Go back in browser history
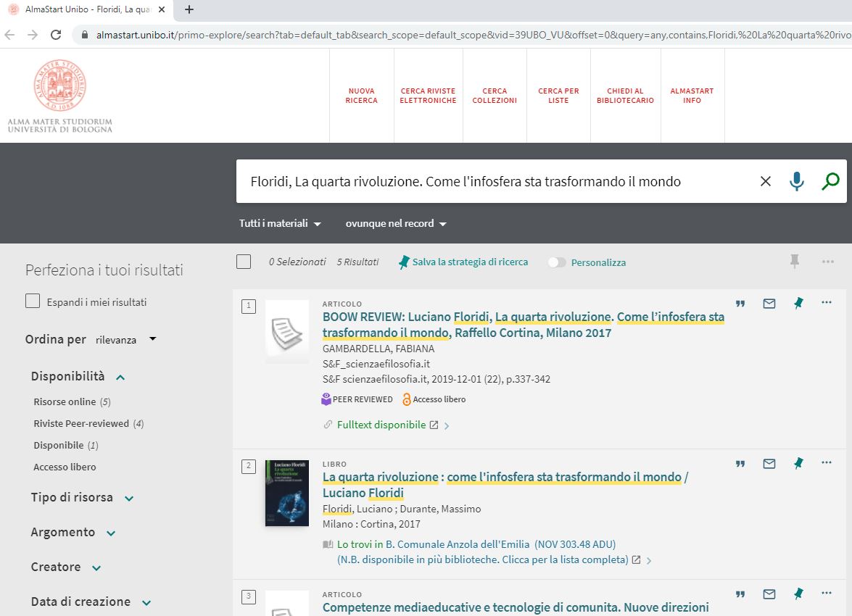 9,35
